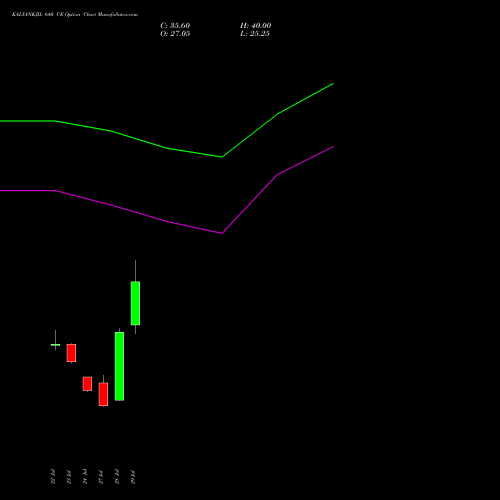Image resolution: width=500 pixels, height=500 pixels.
Task: Click the green 29 Jul candlestick
Action: (135, 303)
